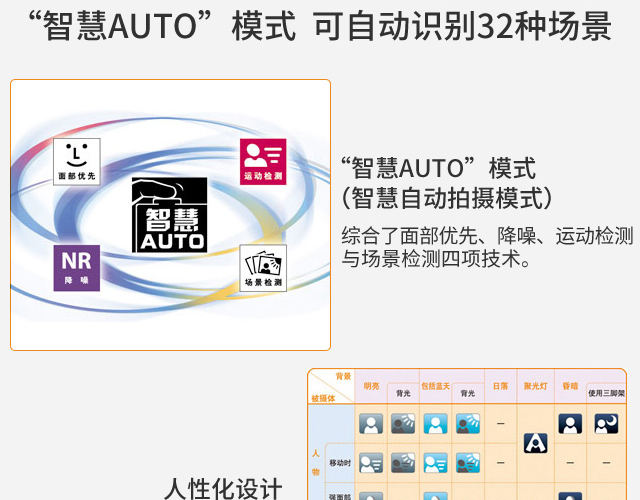Click the 场景检测 scene detection icon
This screenshot has height=500, width=640.
click(x=263, y=267)
